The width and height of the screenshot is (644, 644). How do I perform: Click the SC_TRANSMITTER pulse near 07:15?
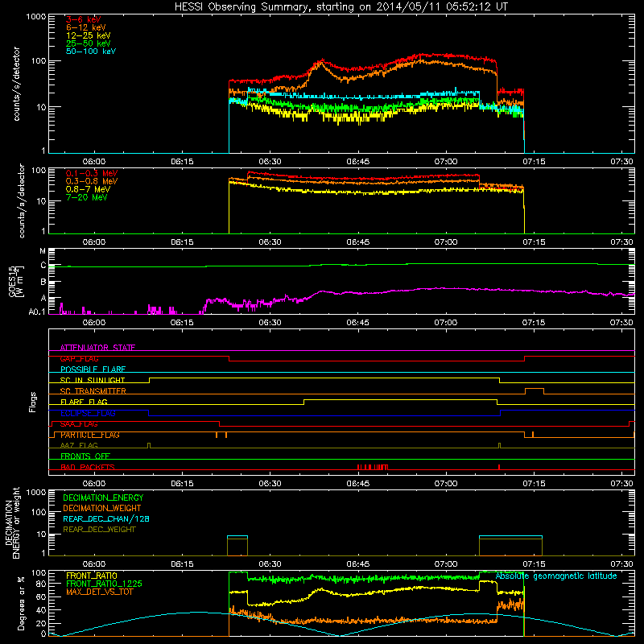(535, 390)
